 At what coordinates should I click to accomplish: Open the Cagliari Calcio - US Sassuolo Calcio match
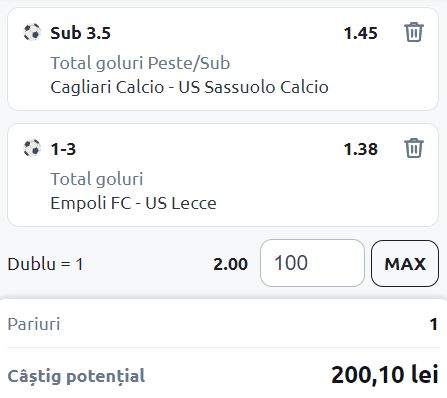[189, 87]
